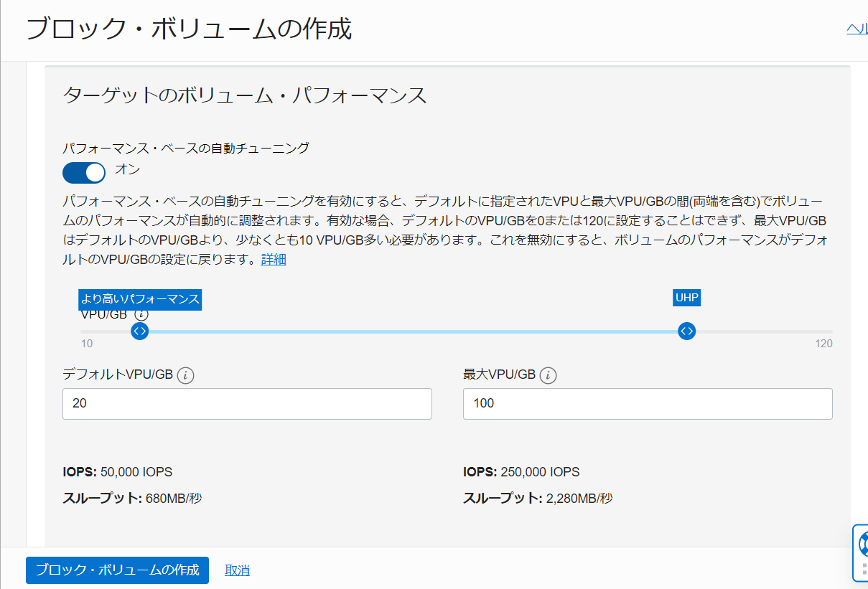Open the 詳細 link in the description
This screenshot has width=868, height=589.
pyautogui.click(x=274, y=260)
